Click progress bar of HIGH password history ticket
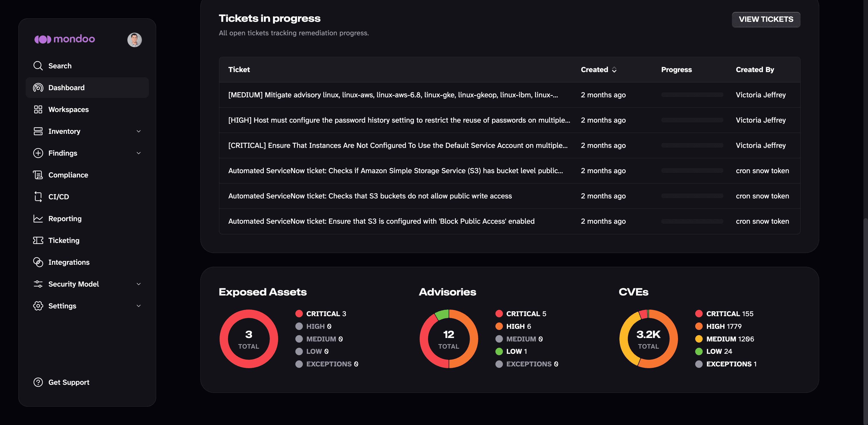Screen dimensions: 868x425 692,120
